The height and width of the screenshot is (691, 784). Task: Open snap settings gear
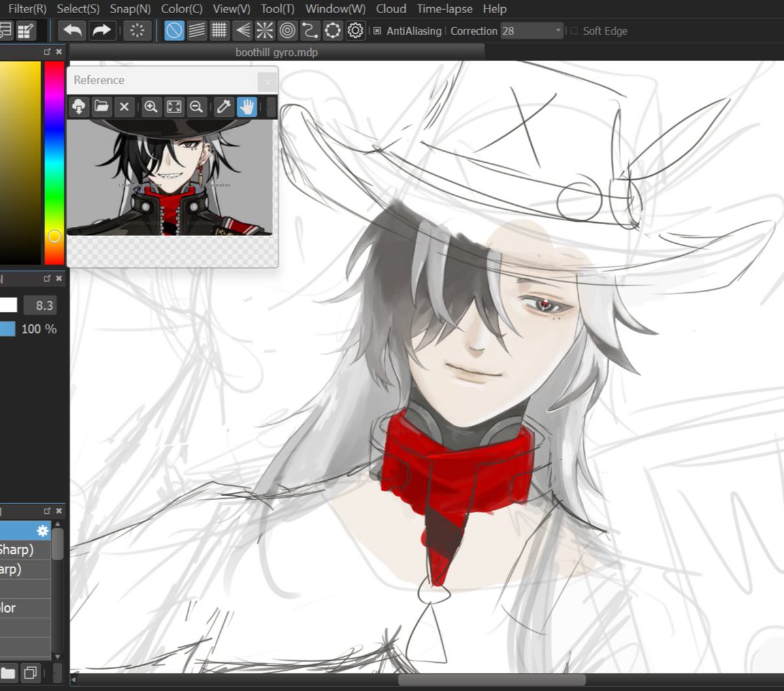pos(355,31)
